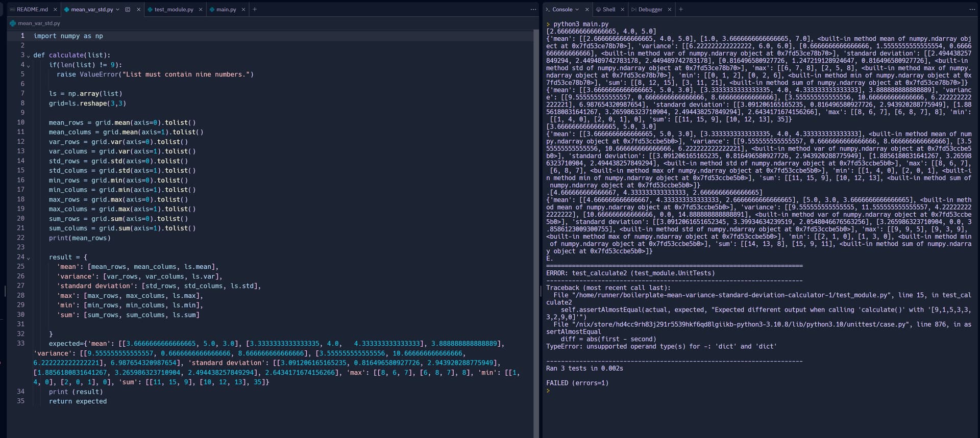Collapse the if-statement fold at line 4

pos(28,65)
